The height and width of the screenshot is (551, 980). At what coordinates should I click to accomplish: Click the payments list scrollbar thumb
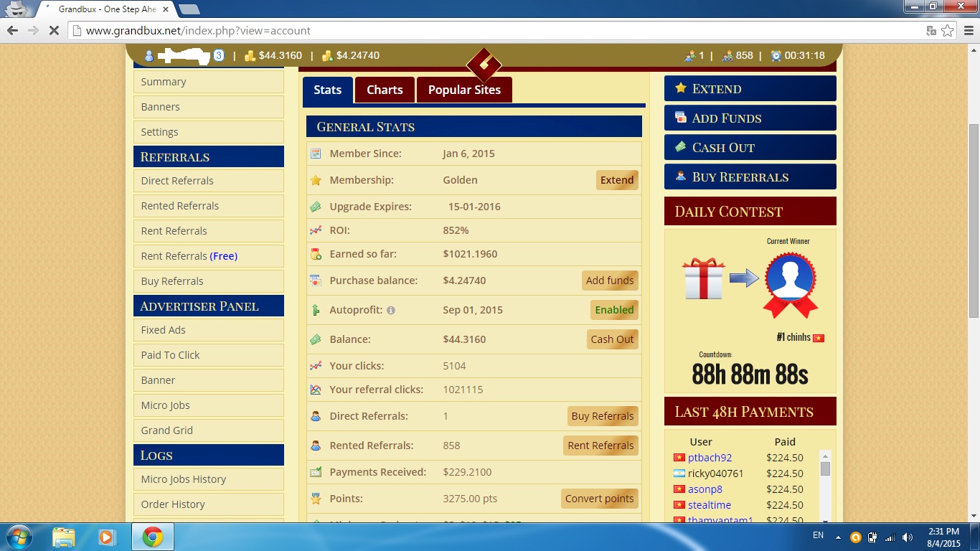pyautogui.click(x=825, y=468)
